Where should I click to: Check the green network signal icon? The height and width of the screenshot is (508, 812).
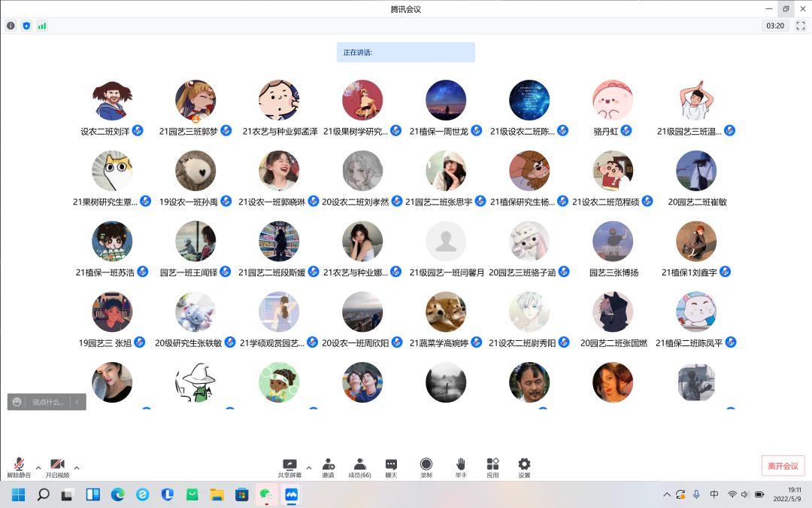42,26
